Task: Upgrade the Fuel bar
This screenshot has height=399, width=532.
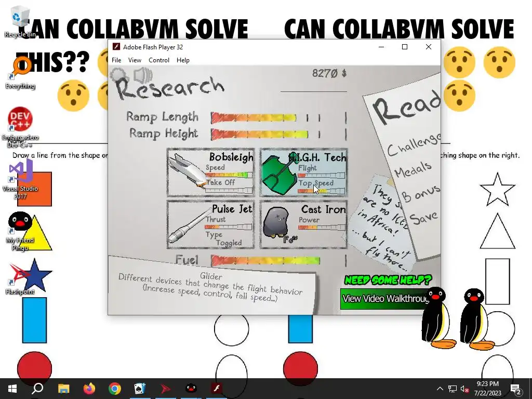Action: pyautogui.click(x=278, y=261)
